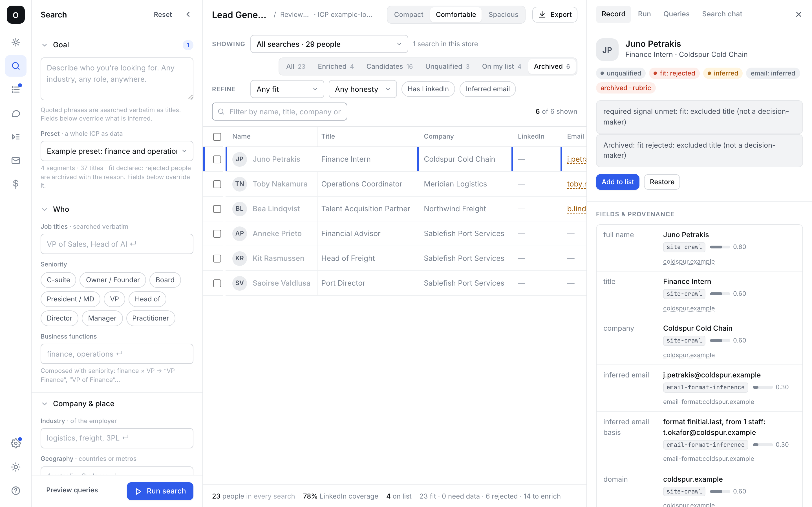This screenshot has height=507, width=812.
Task: Click the Restore button
Action: click(662, 182)
